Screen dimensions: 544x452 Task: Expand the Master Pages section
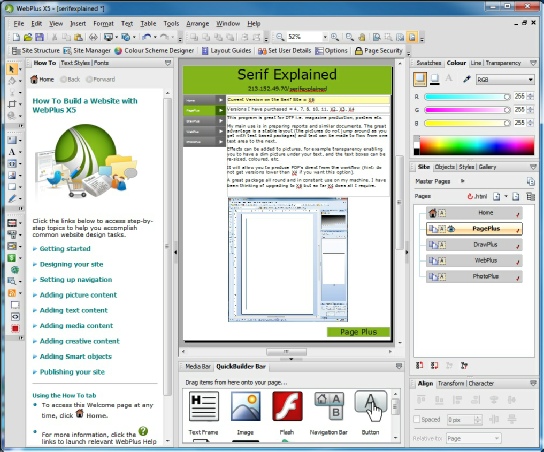pyautogui.click(x=462, y=181)
